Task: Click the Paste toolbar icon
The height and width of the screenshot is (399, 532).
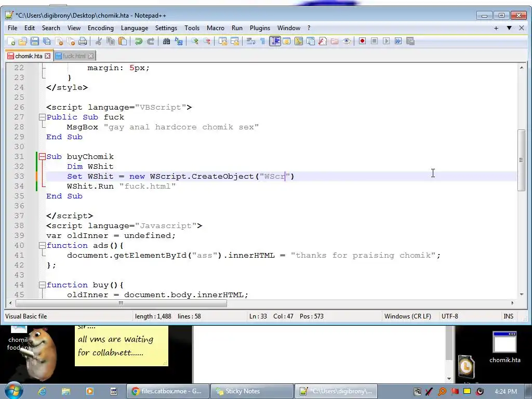Action: point(123,42)
